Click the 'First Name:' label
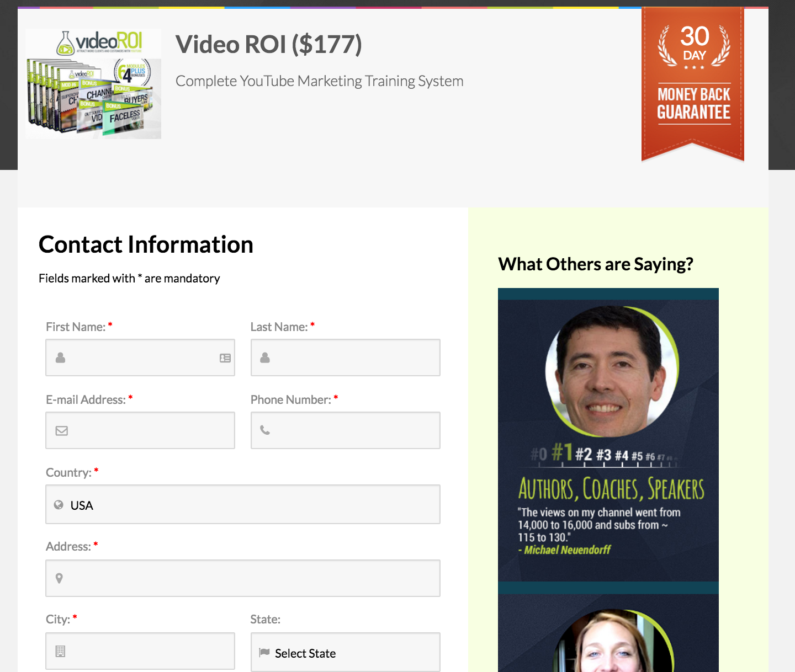 [x=76, y=327]
